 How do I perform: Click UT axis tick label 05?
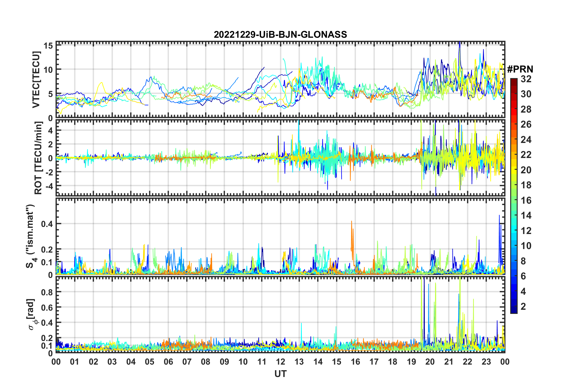click(x=150, y=362)
